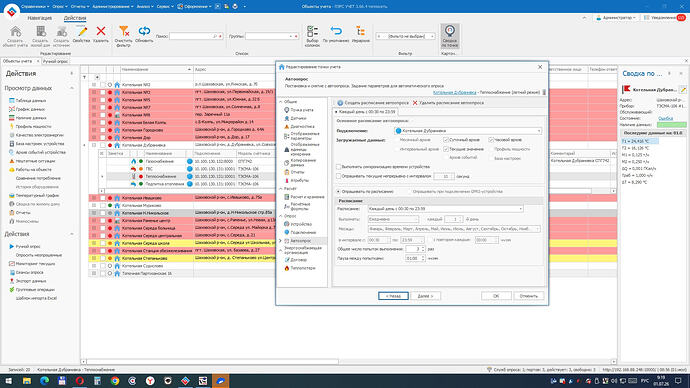Click the red X Удалить ribbon icon
This screenshot has height=388, width=690.
pyautogui.click(x=101, y=31)
